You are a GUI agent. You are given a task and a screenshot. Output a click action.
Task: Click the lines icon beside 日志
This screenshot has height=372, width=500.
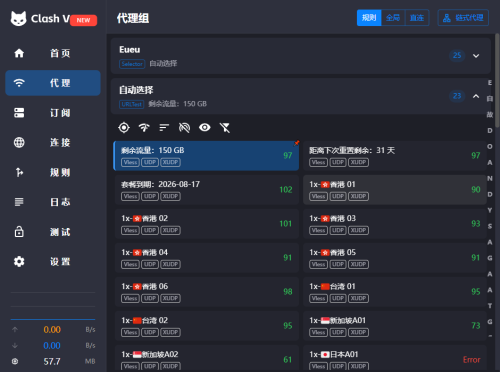click(x=19, y=202)
